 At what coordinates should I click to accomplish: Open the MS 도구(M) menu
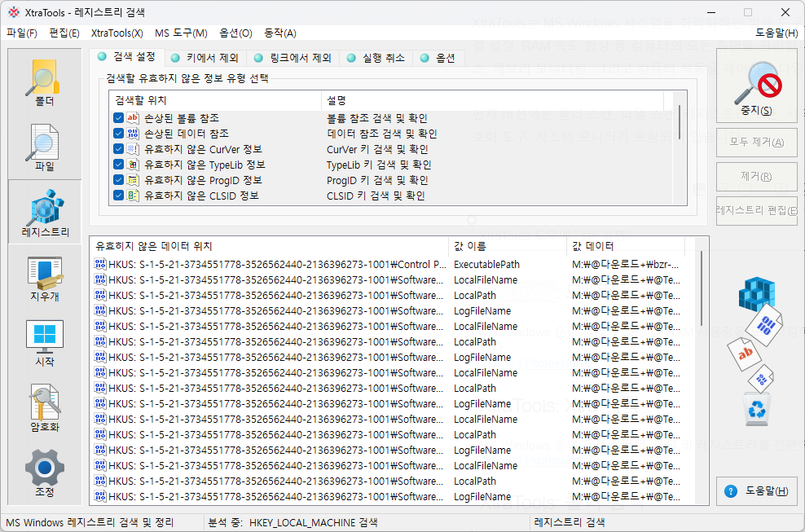point(181,33)
